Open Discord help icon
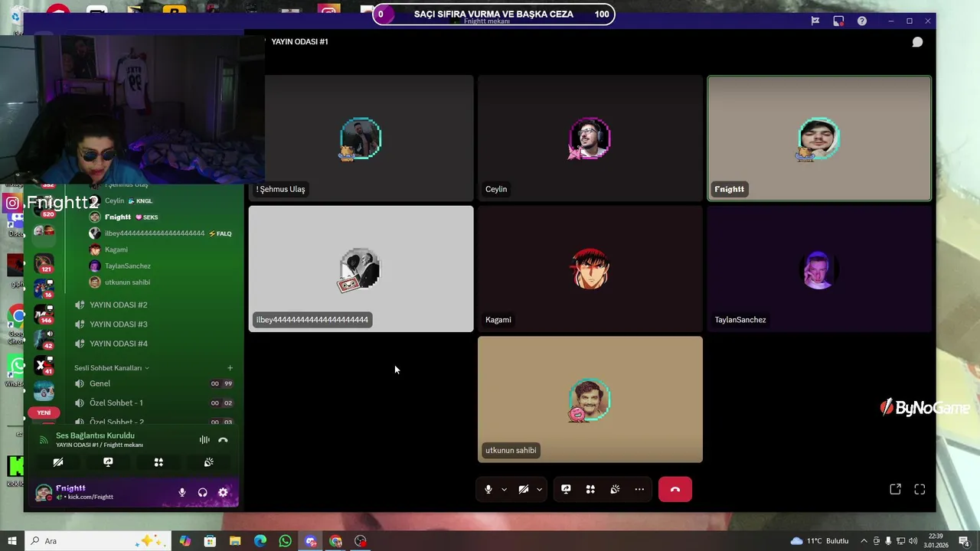 (x=862, y=21)
